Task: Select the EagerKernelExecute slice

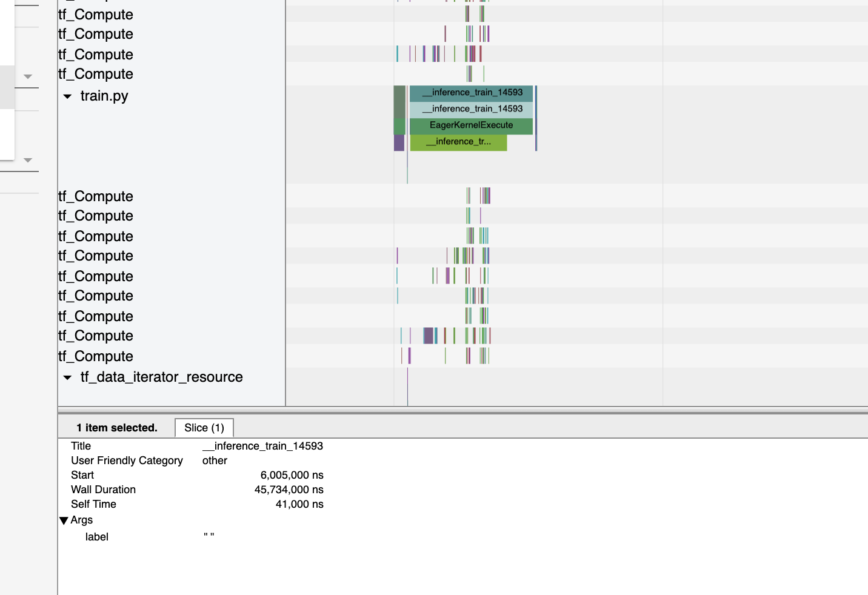Action: pos(472,125)
